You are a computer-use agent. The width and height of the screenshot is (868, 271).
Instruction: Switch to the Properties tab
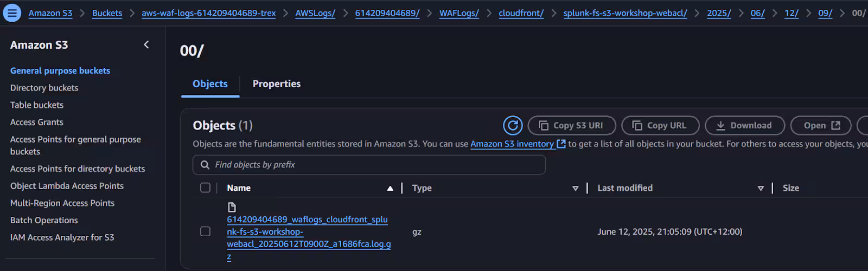click(x=276, y=83)
